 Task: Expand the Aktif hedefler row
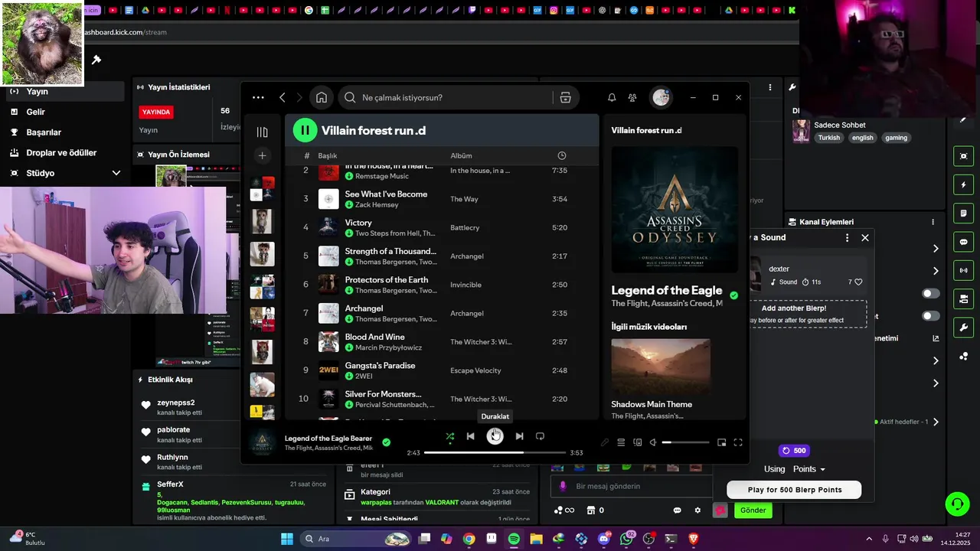coord(936,422)
